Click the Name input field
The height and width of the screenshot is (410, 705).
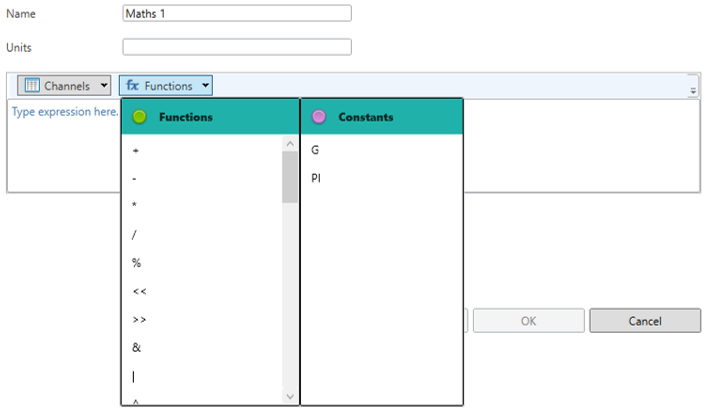point(237,13)
